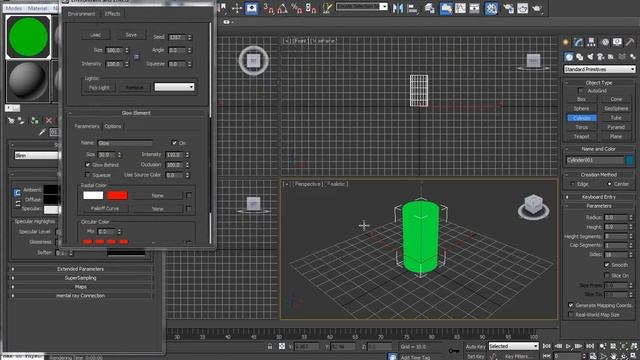This screenshot has width=640, height=360.
Task: Click the teapot Render Production icon
Action: click(537, 8)
